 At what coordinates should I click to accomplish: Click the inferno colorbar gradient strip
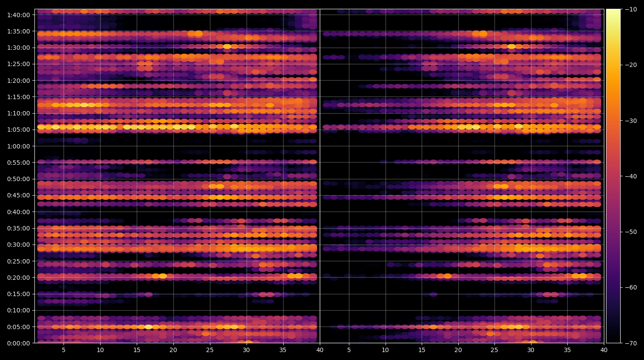[x=613, y=176]
